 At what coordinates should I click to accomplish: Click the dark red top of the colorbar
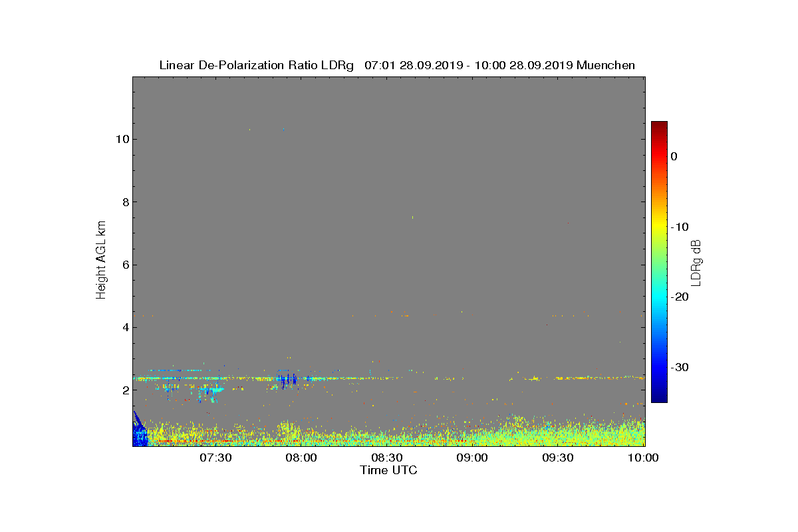[x=659, y=126]
